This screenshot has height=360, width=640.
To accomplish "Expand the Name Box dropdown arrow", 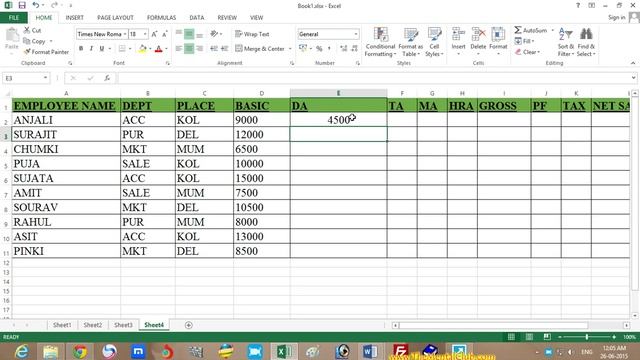I will coord(45,78).
